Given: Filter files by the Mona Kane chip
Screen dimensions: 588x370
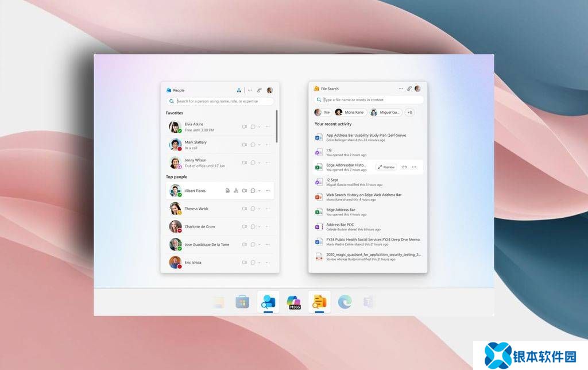Looking at the screenshot, I should point(350,112).
